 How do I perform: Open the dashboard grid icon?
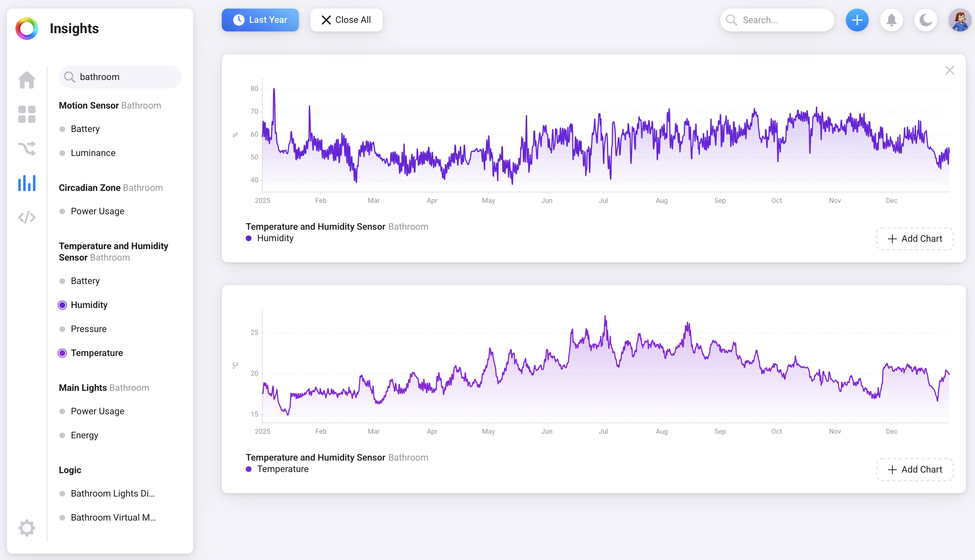click(x=27, y=114)
